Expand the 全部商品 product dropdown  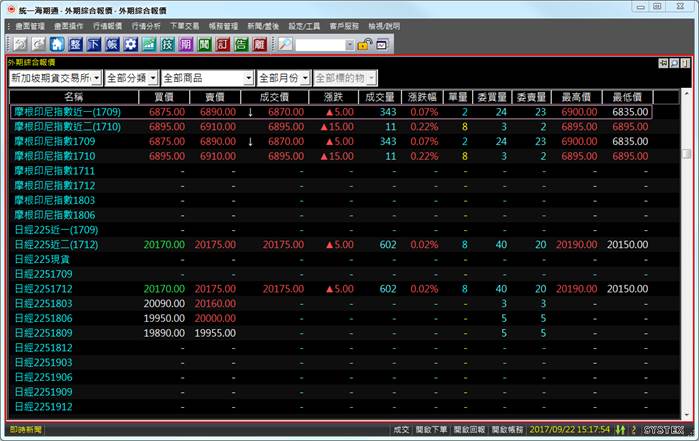click(x=249, y=78)
